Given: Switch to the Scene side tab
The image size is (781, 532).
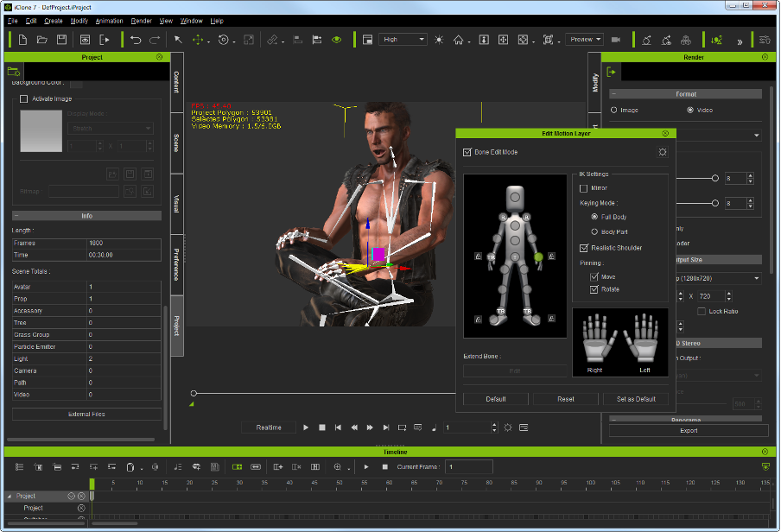Looking at the screenshot, I should pyautogui.click(x=176, y=143).
